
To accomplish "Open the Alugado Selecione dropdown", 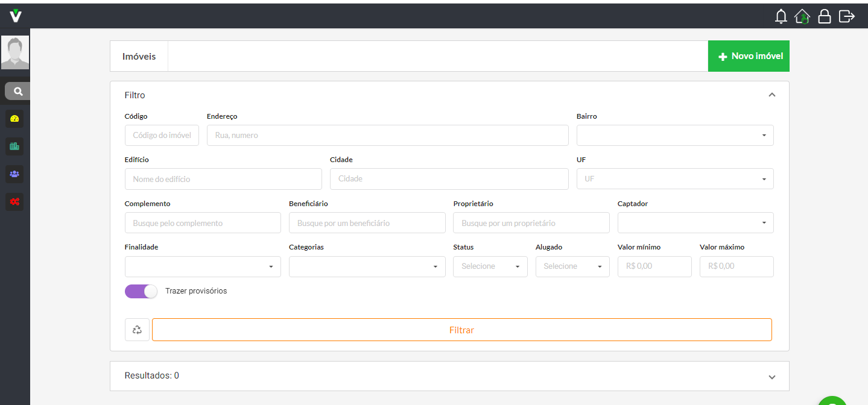I will click(572, 266).
